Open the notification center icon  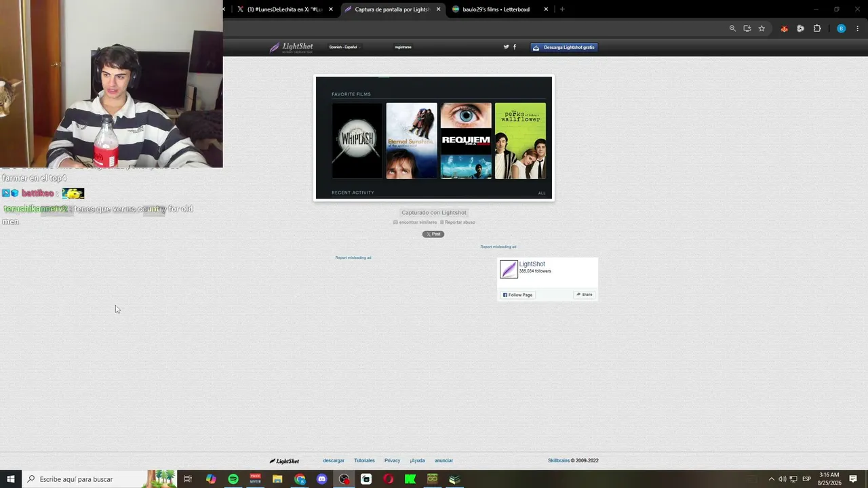[x=853, y=479]
